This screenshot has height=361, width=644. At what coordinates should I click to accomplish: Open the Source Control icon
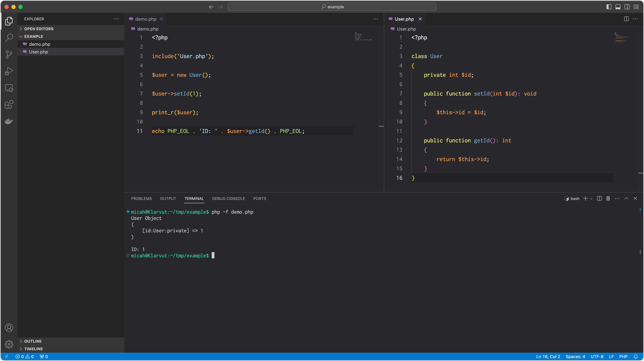click(x=9, y=54)
